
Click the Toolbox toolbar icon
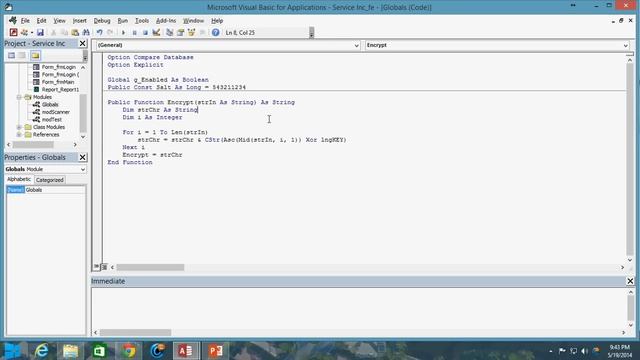click(202, 32)
